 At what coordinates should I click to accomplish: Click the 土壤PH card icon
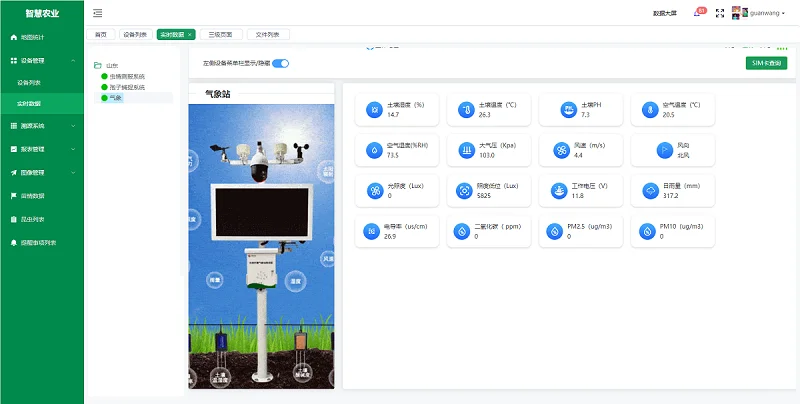click(568, 110)
